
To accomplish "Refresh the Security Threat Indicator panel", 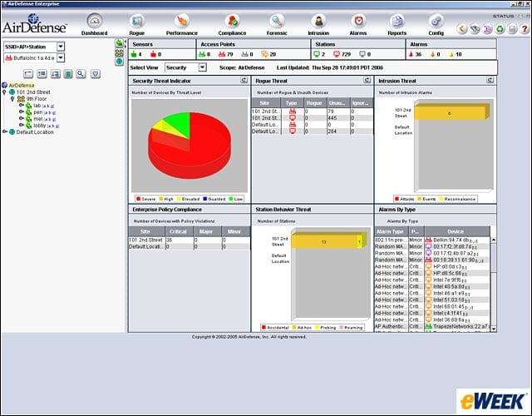I will [244, 80].
